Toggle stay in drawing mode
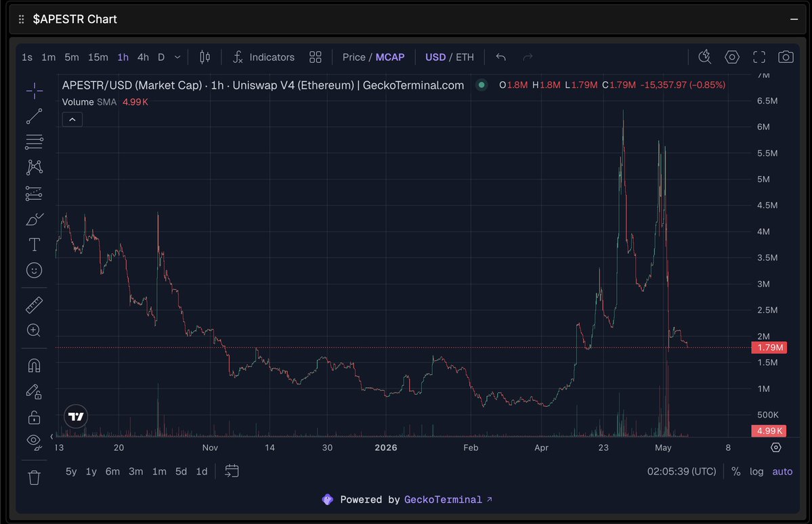This screenshot has height=524, width=812. (34, 391)
